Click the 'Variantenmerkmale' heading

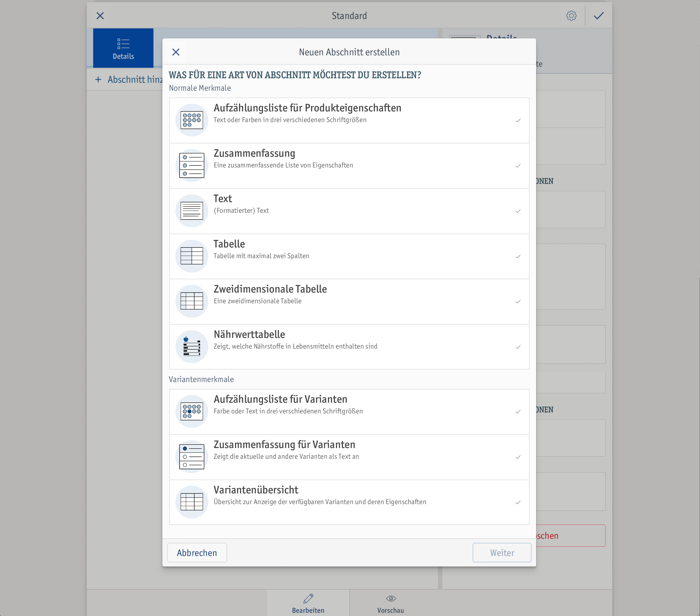tap(201, 379)
